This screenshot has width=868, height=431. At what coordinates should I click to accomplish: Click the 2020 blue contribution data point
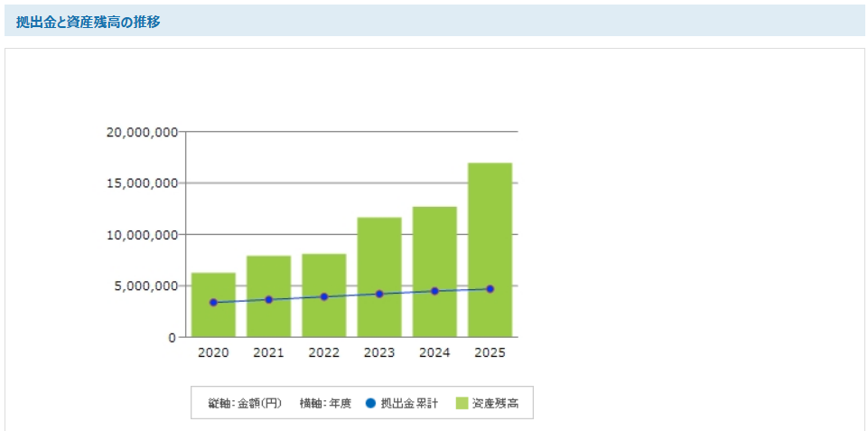click(x=213, y=303)
